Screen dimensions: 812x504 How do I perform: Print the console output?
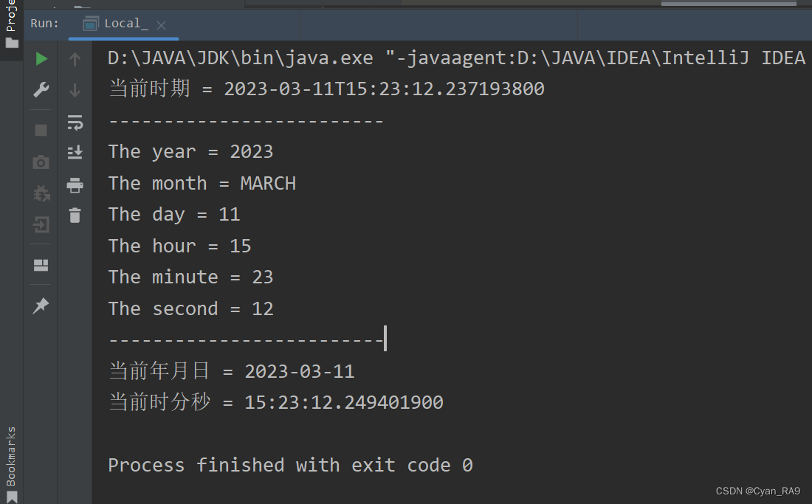pyautogui.click(x=75, y=184)
